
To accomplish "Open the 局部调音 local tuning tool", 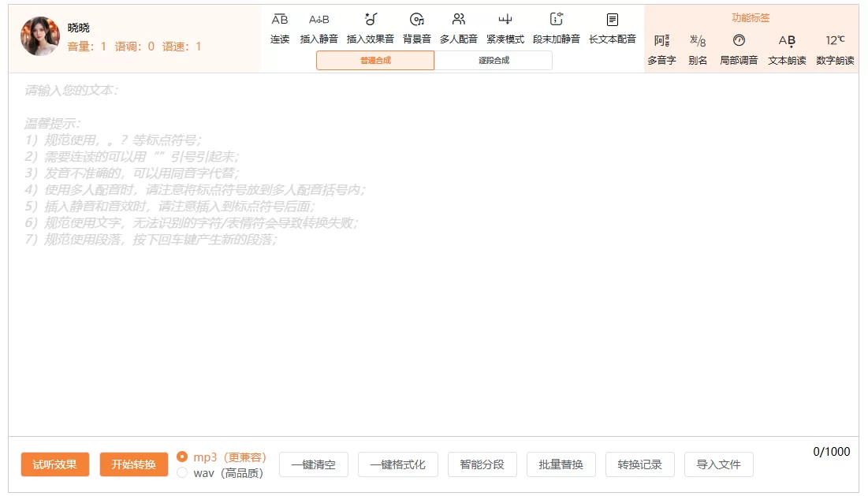I will [x=739, y=41].
